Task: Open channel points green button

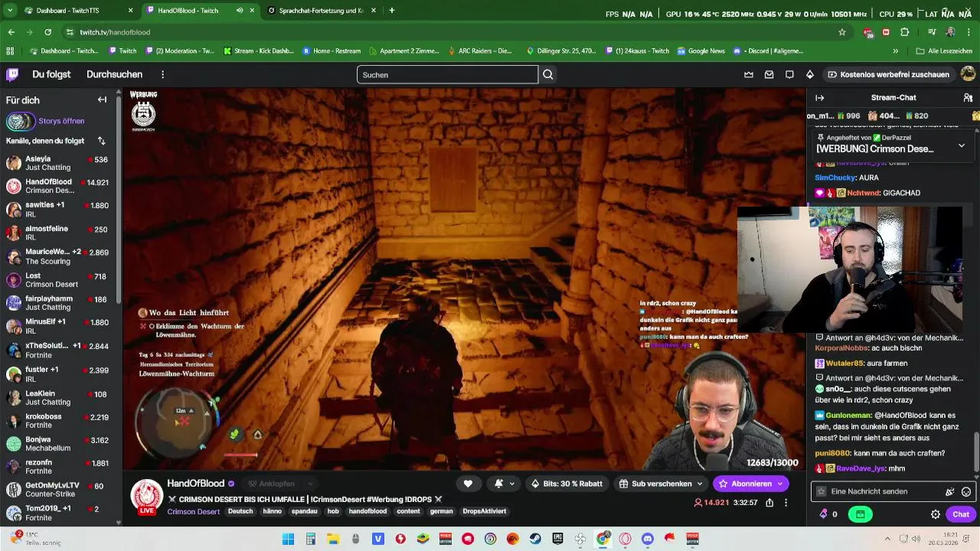Action: pos(861,514)
